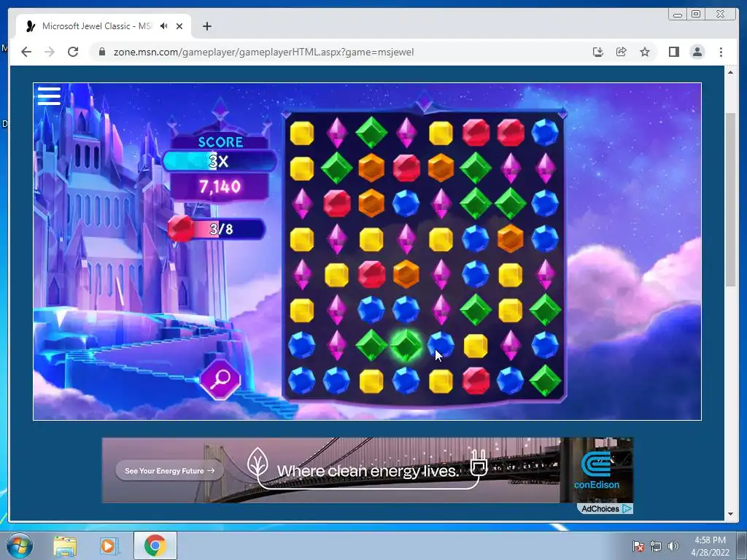The height and width of the screenshot is (560, 747).
Task: Select the red gem in the bottom row
Action: 476,381
